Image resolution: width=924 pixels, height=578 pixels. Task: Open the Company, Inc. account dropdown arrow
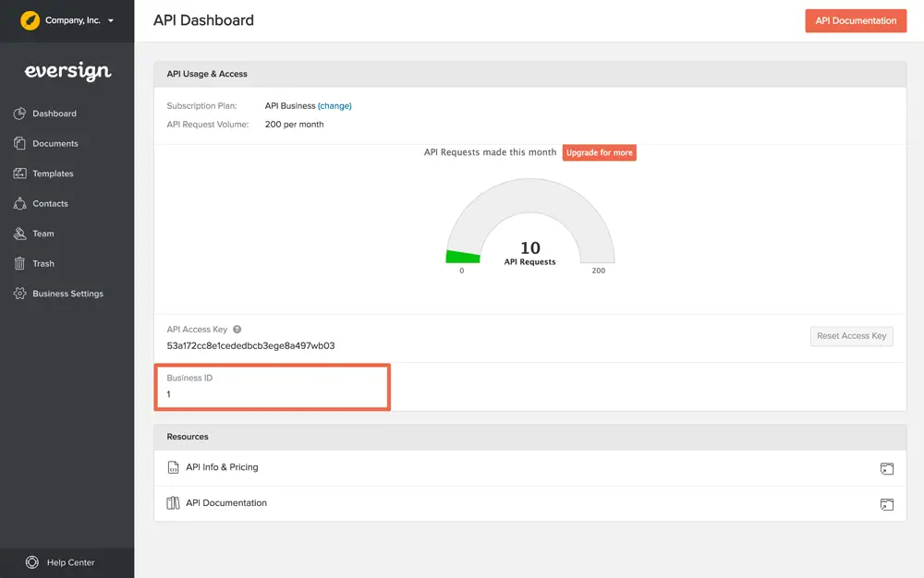pos(110,20)
